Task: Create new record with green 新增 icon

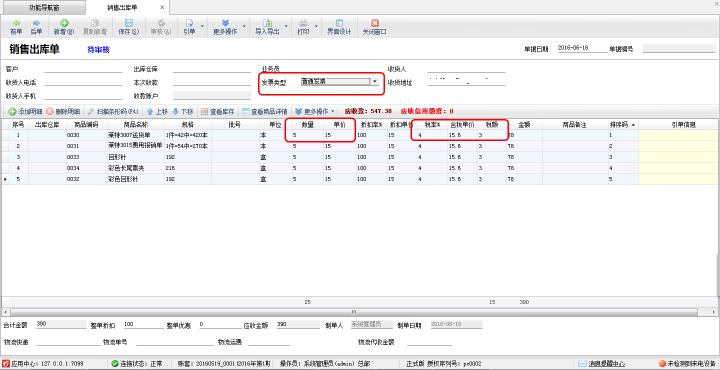Action: [x=64, y=27]
